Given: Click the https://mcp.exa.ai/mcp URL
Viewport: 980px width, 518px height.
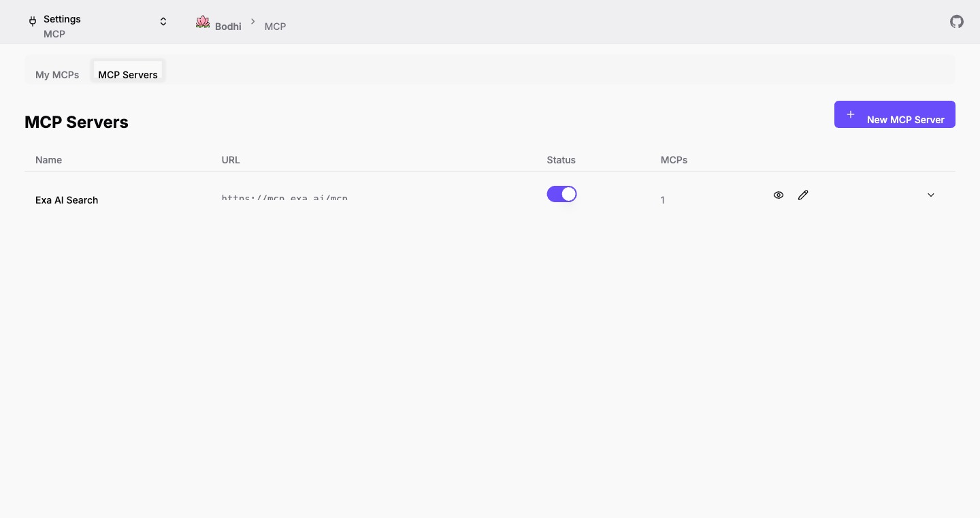Looking at the screenshot, I should coord(284,198).
